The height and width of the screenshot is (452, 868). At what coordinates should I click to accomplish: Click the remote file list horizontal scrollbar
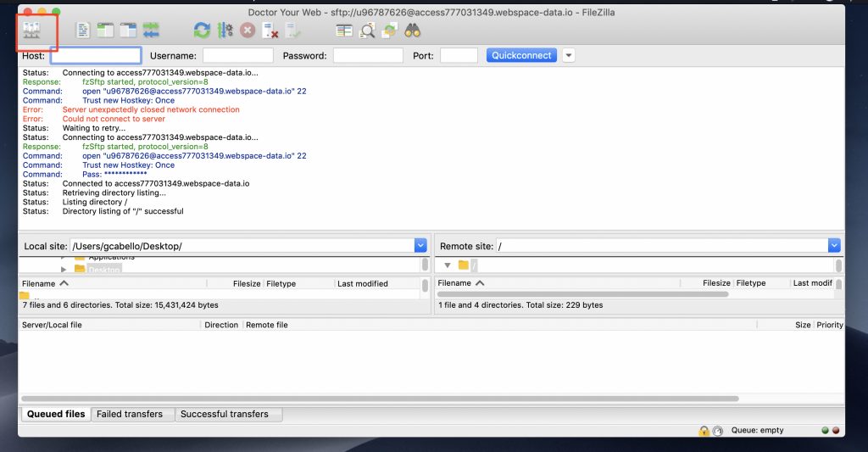[582, 294]
